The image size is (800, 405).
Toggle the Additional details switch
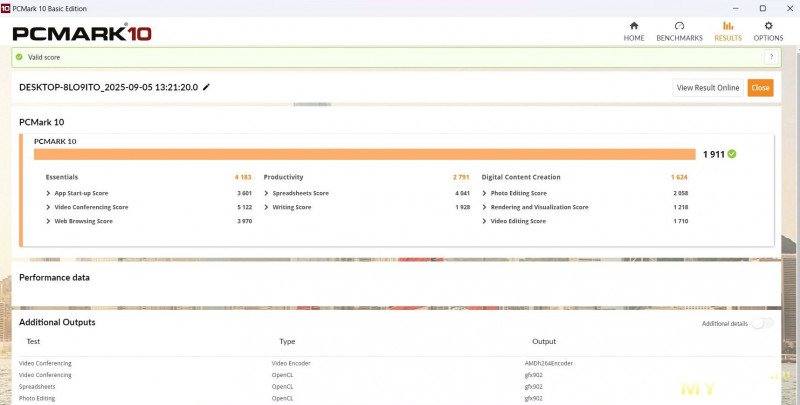pos(762,323)
